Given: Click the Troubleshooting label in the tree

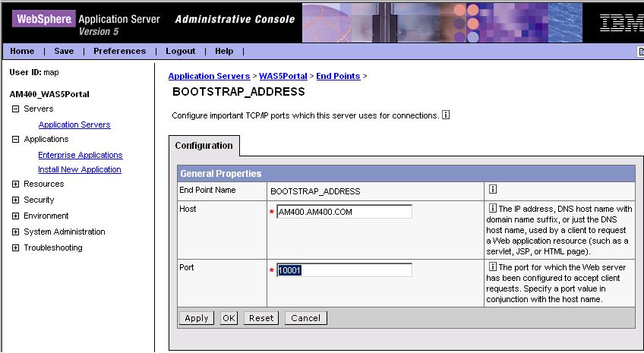Looking at the screenshot, I should click(53, 248).
